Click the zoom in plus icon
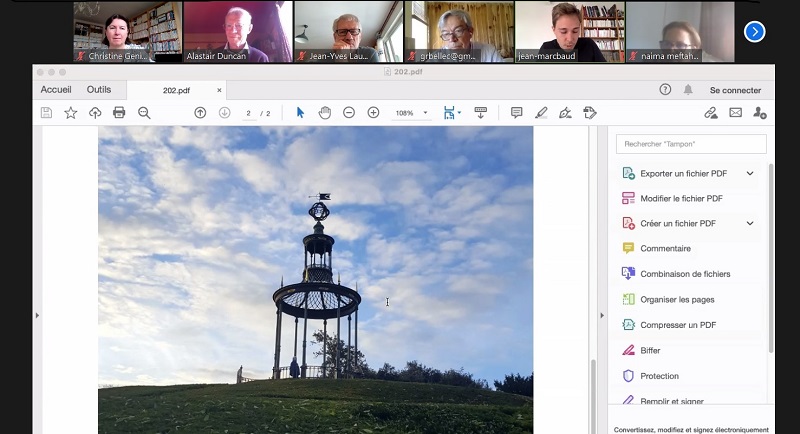The image size is (800, 434). (x=373, y=113)
